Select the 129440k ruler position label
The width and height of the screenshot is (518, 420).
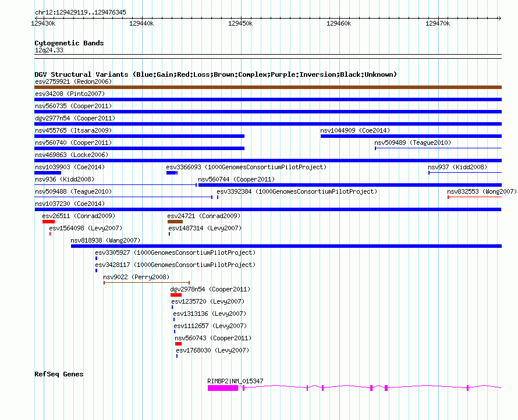141,23
